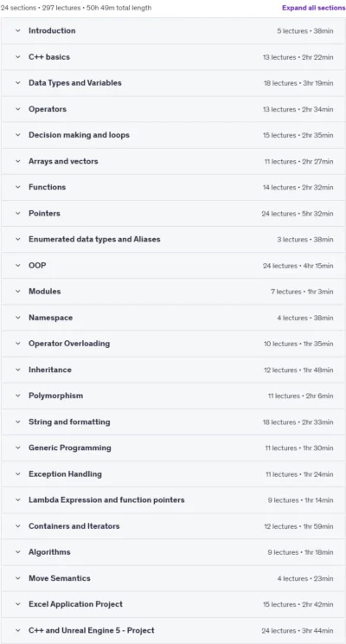This screenshot has width=346, height=644.
Task: Click the OOP section chevron icon
Action: [17, 266]
